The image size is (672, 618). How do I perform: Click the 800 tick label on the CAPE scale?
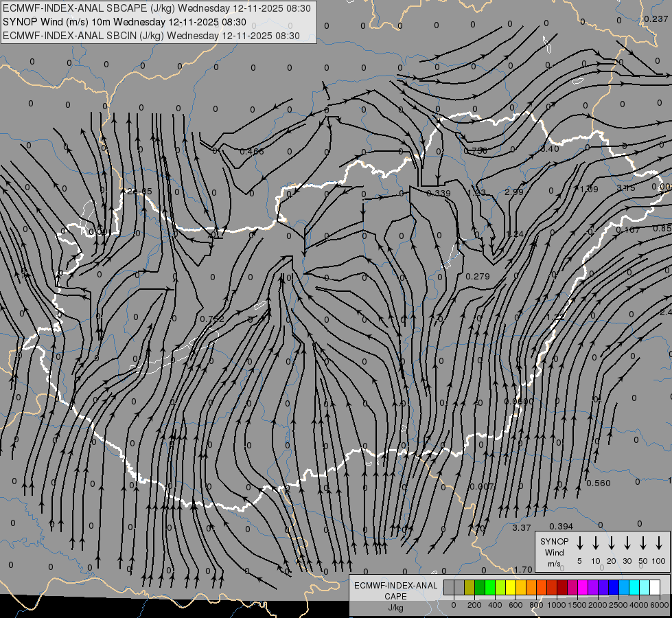click(x=536, y=605)
